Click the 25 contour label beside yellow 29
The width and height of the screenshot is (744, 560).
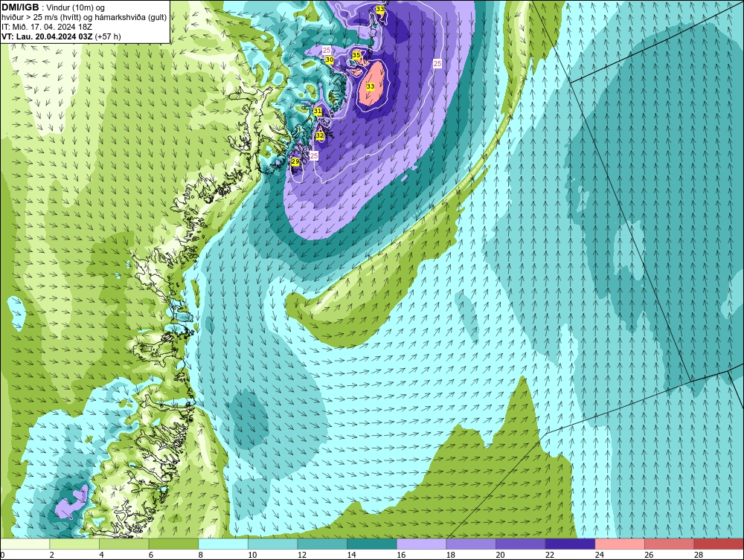[x=314, y=155]
